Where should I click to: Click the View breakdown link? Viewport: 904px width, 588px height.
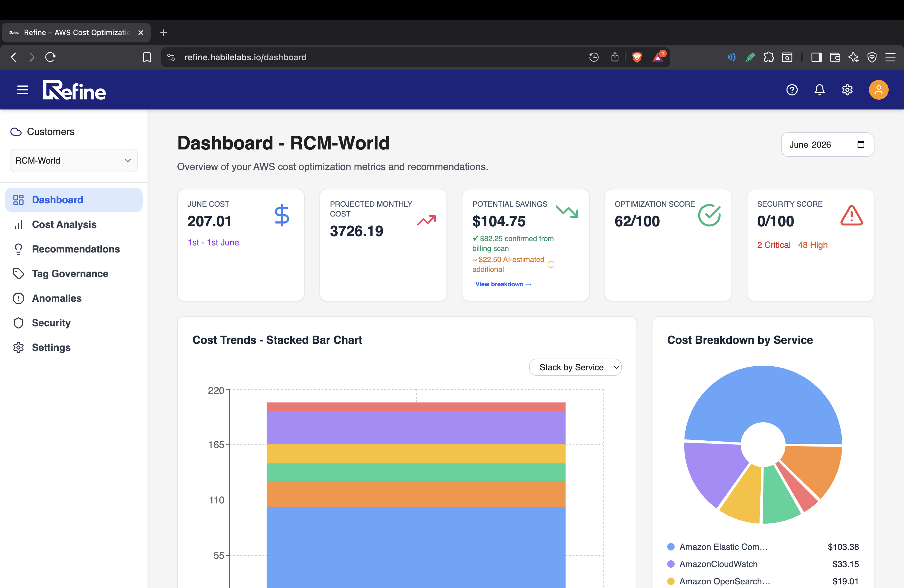[503, 284]
